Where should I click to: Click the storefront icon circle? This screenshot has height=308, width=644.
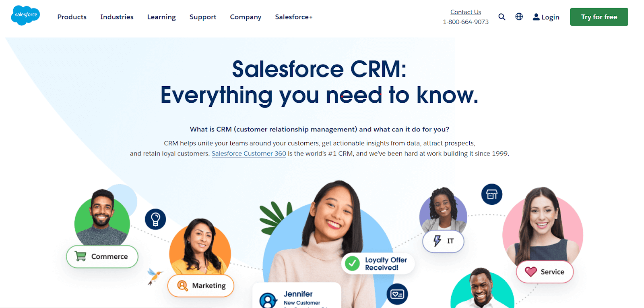coord(492,194)
